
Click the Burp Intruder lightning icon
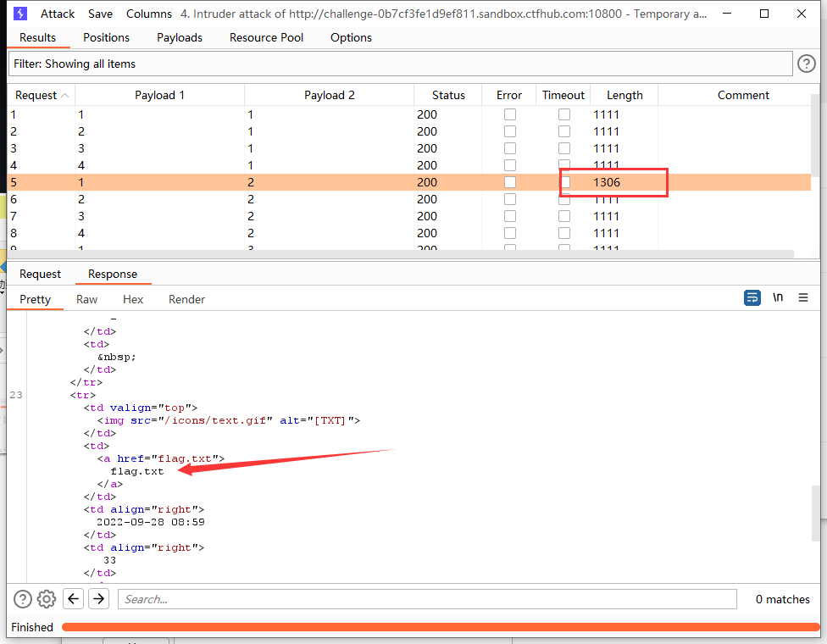pos(20,14)
